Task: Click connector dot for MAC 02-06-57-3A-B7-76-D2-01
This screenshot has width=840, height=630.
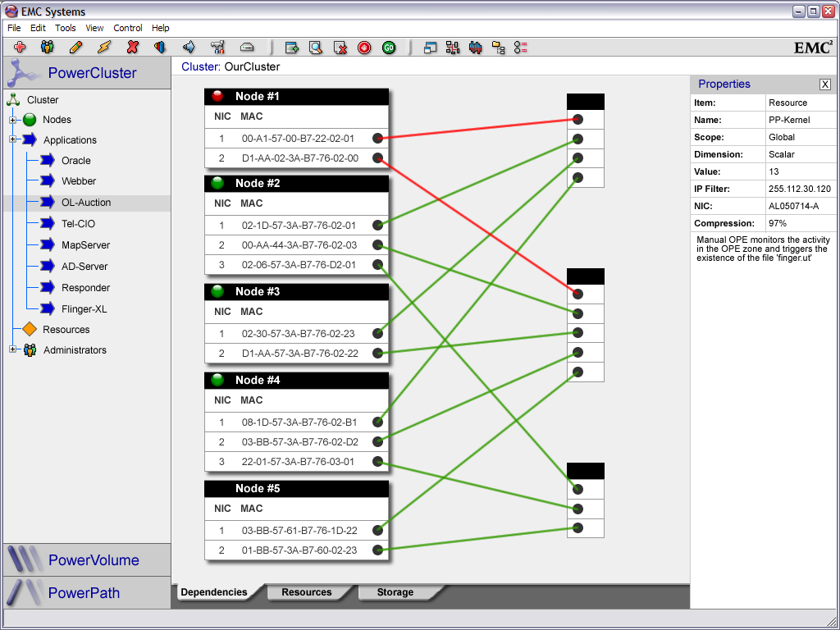Action: pos(377,265)
